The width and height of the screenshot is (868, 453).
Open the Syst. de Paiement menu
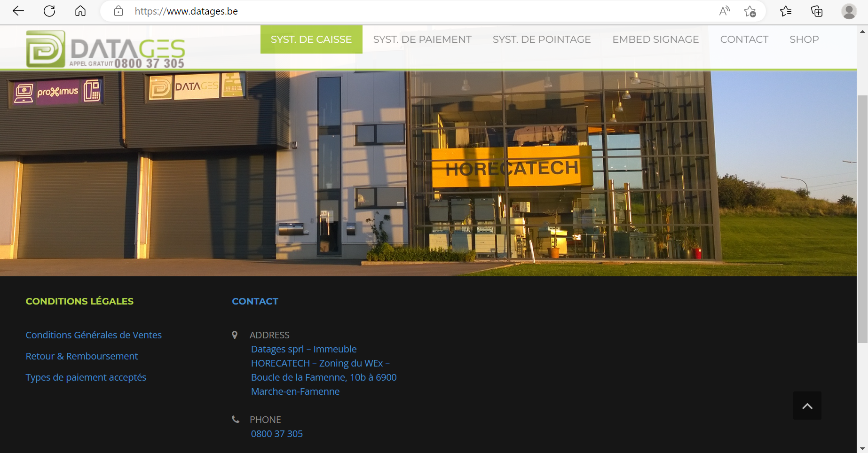pyautogui.click(x=422, y=39)
